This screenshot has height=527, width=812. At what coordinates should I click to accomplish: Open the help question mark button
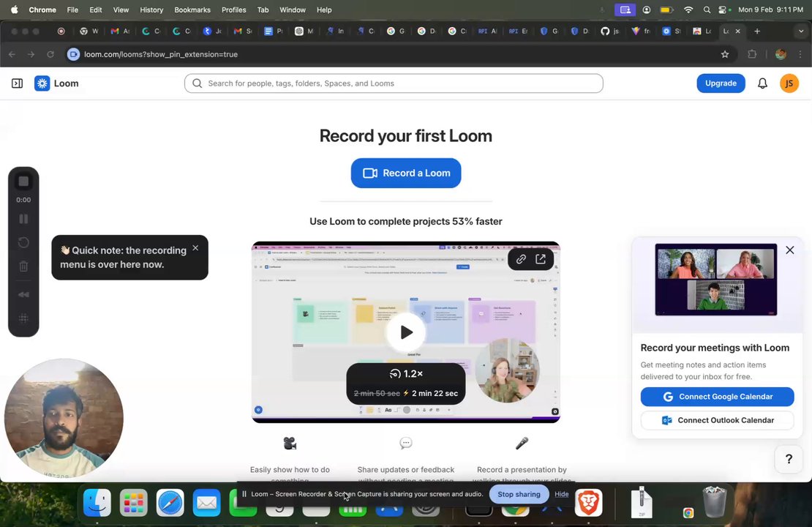click(789, 459)
